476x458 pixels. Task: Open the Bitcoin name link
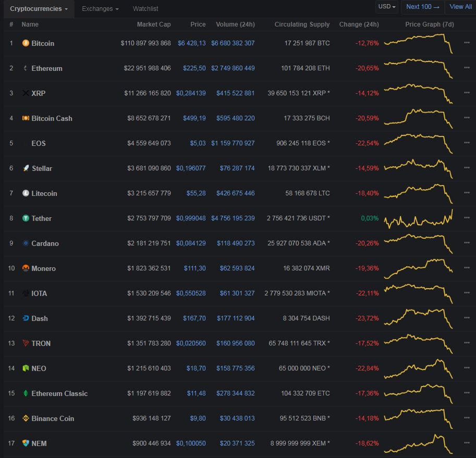click(43, 43)
